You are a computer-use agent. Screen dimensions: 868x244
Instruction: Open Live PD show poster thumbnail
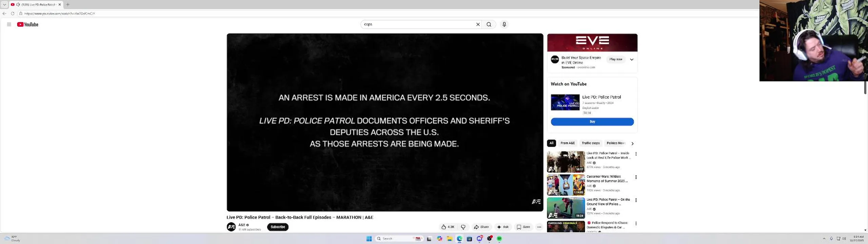pos(565,102)
